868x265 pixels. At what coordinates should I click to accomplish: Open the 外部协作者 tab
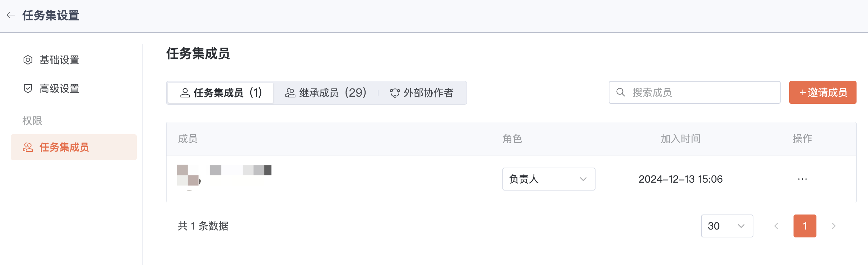[422, 93]
